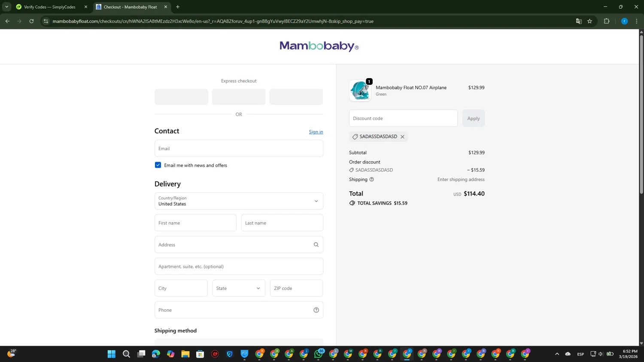This screenshot has width=644, height=362.
Task: Click the Apartment, suite, etc. field
Action: pos(239,266)
